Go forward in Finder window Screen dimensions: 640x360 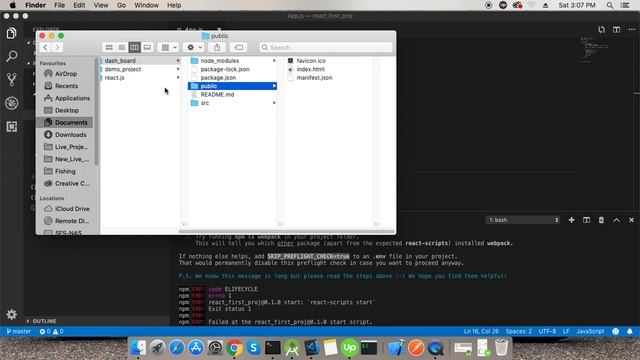click(x=57, y=47)
